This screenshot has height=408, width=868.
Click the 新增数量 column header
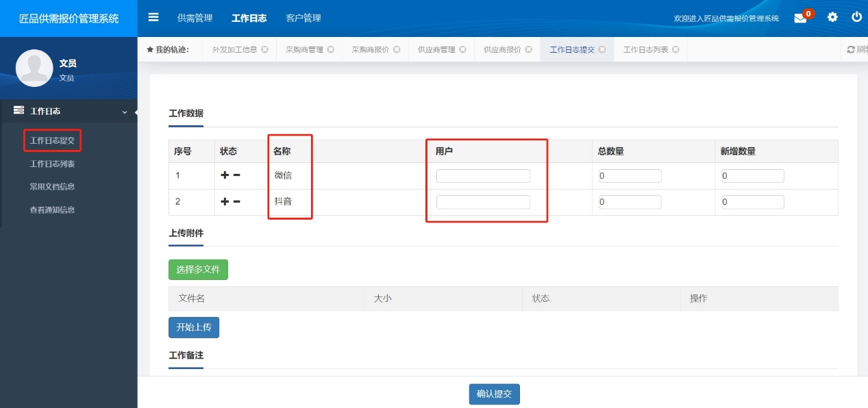click(738, 151)
